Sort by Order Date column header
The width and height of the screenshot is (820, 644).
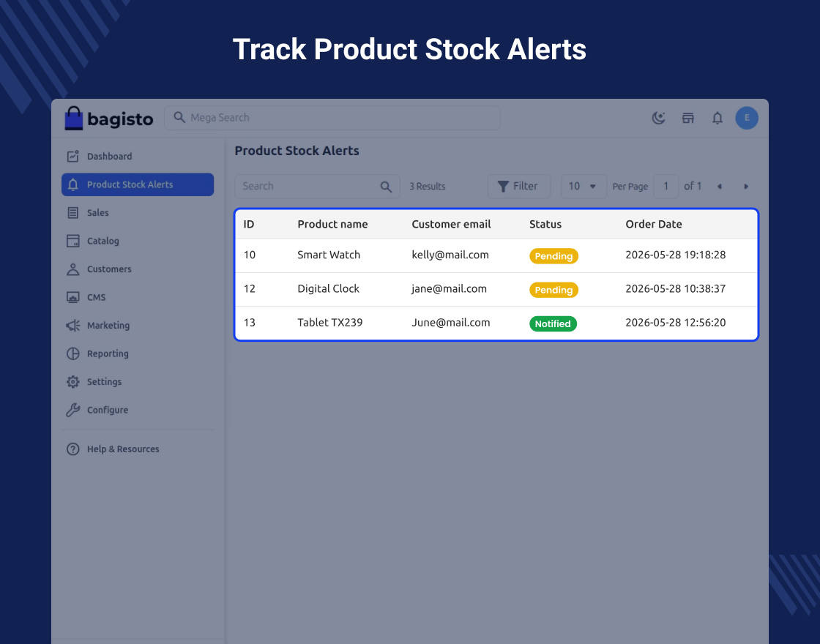654,224
